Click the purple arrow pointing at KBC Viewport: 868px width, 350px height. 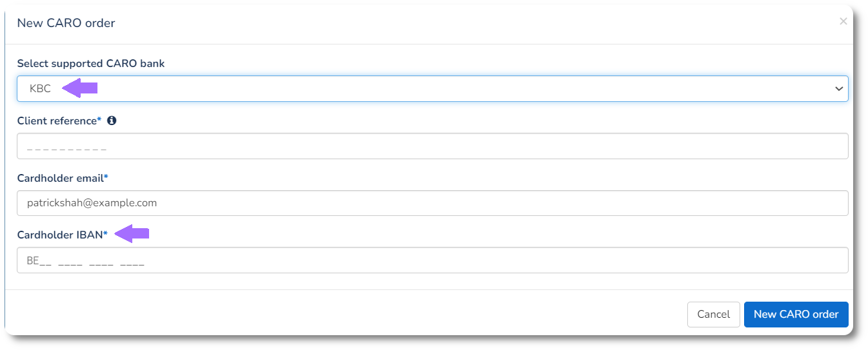tap(80, 88)
